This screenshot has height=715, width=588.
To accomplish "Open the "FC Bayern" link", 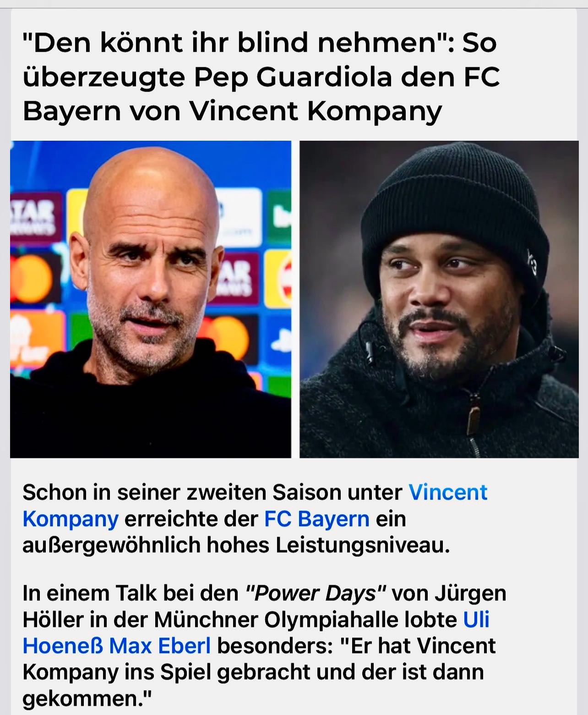I will pyautogui.click(x=317, y=519).
